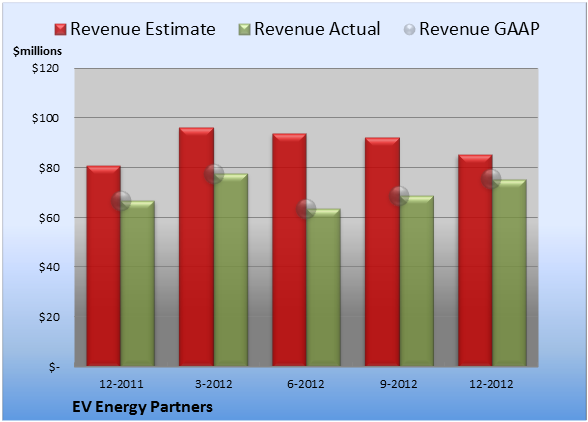This screenshot has width=588, height=422.
Task: Click the GAAP sphere marker for 6-2012
Action: coord(306,209)
